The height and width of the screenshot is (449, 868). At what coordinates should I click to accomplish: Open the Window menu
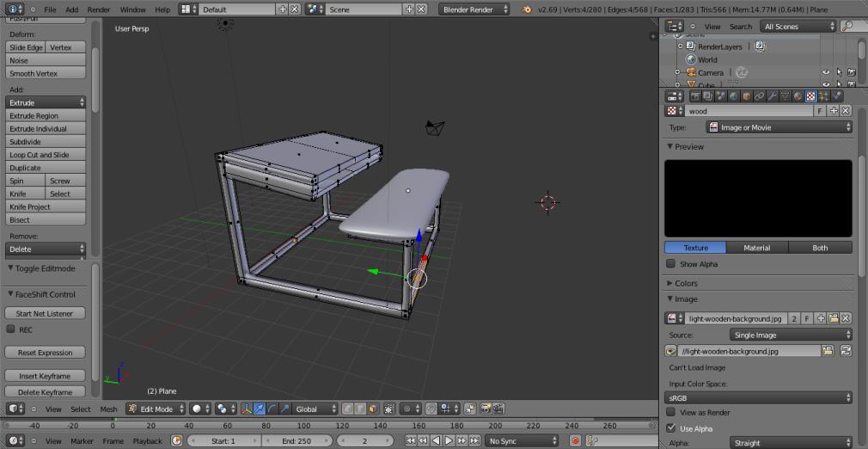click(x=133, y=9)
